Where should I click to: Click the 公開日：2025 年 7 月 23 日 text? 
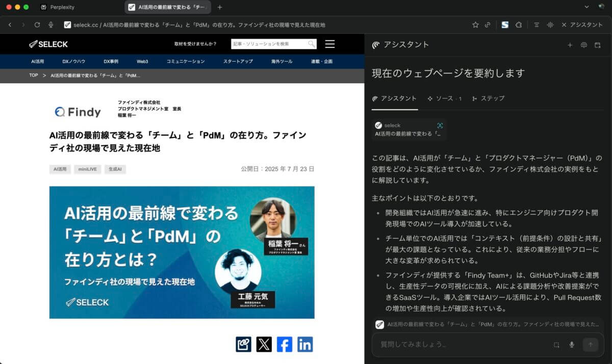277,169
